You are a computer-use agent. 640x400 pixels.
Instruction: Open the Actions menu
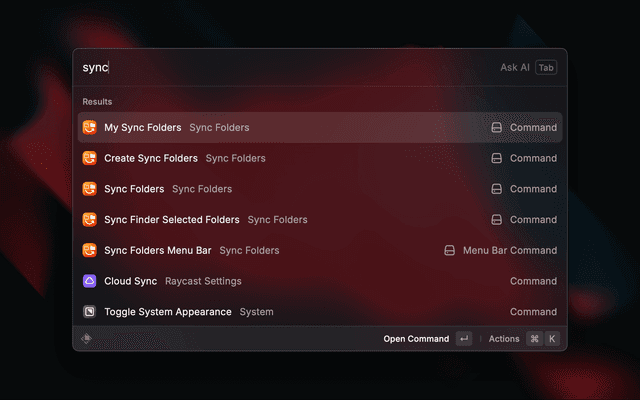point(504,339)
